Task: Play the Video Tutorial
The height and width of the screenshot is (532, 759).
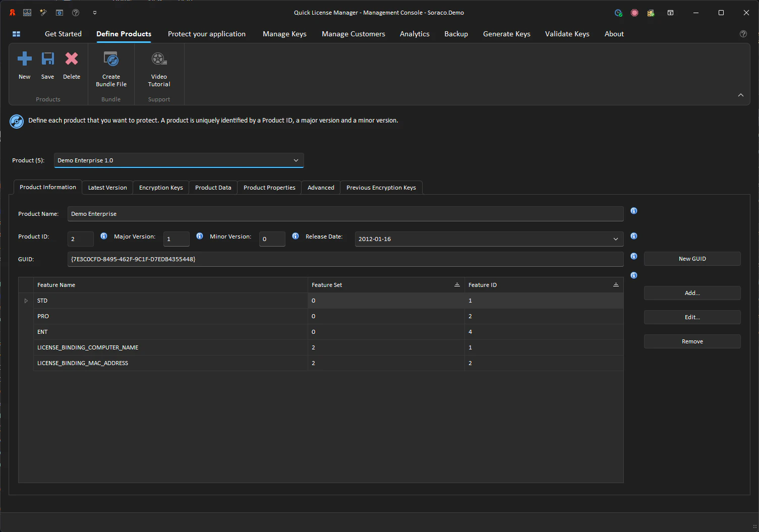Action: click(159, 69)
